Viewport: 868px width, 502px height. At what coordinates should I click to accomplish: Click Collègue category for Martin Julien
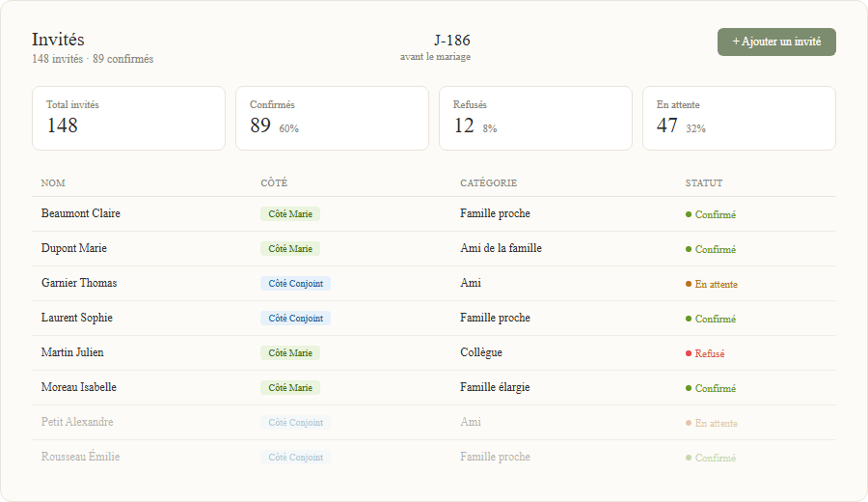[481, 352]
